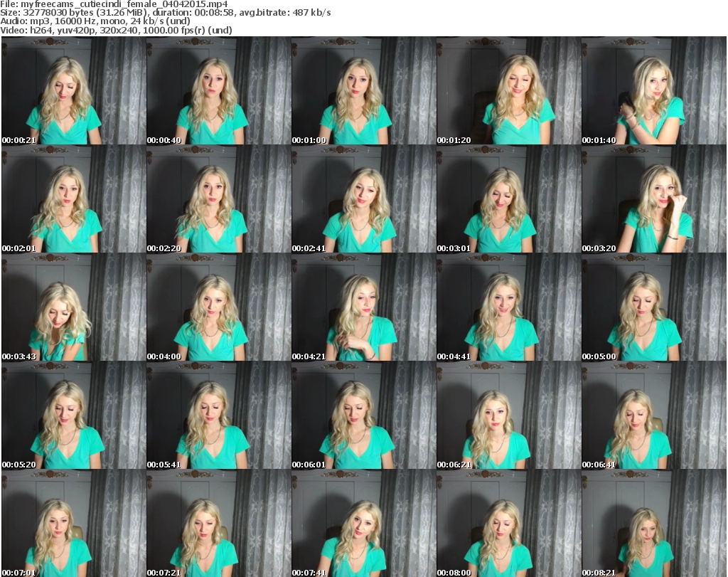Open the frame at 00:08:00
The height and width of the screenshot is (577, 728).
(509, 524)
